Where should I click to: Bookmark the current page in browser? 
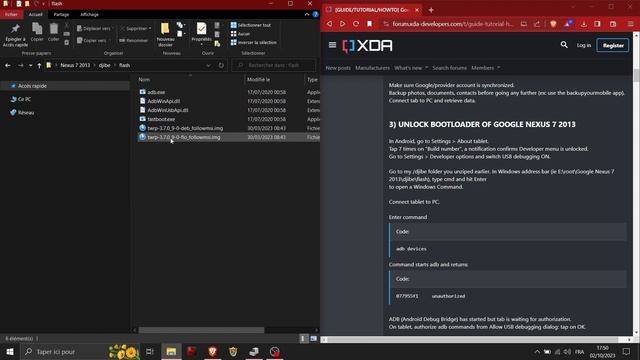tap(369, 24)
